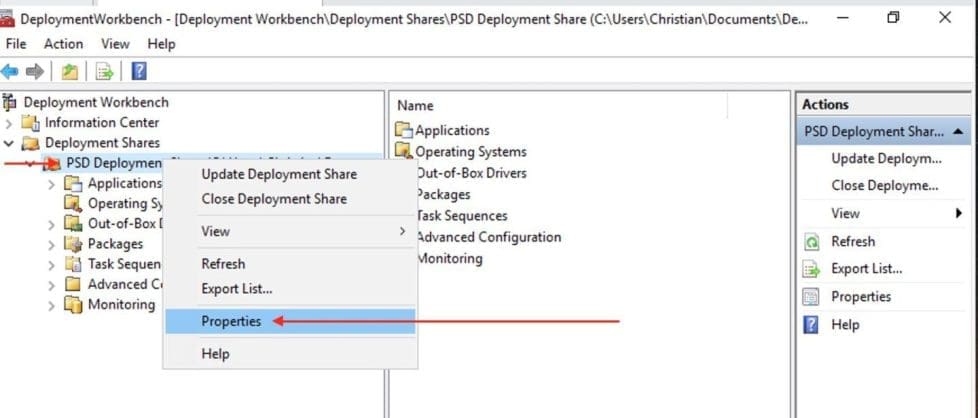Click the blue Help toolbar icon
The width and height of the screenshot is (978, 418).
point(139,71)
